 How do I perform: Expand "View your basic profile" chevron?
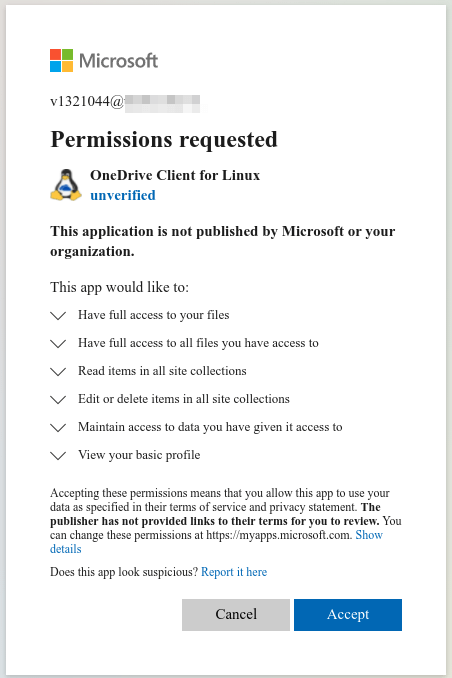[58, 456]
